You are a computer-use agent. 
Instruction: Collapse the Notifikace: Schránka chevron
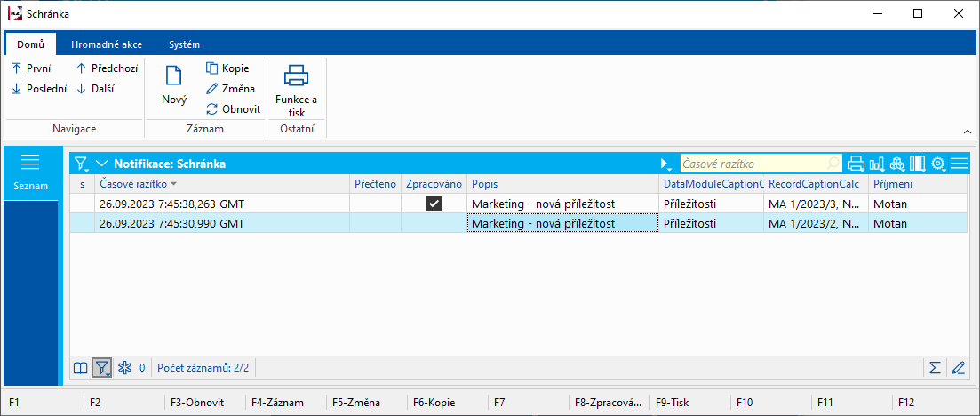(101, 164)
